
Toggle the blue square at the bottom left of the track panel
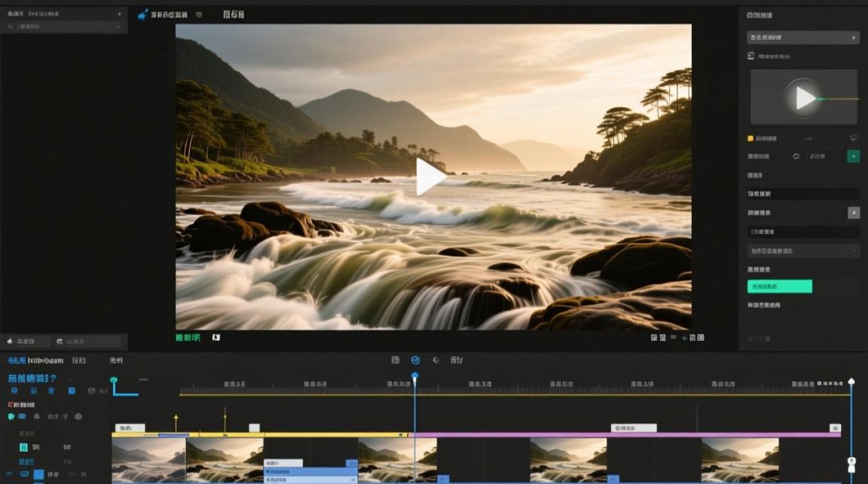tap(39, 474)
